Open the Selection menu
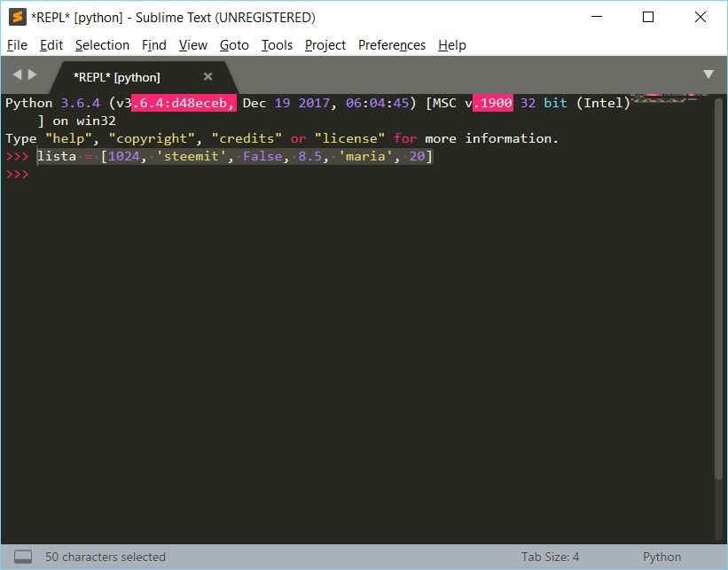The image size is (728, 570). (102, 45)
